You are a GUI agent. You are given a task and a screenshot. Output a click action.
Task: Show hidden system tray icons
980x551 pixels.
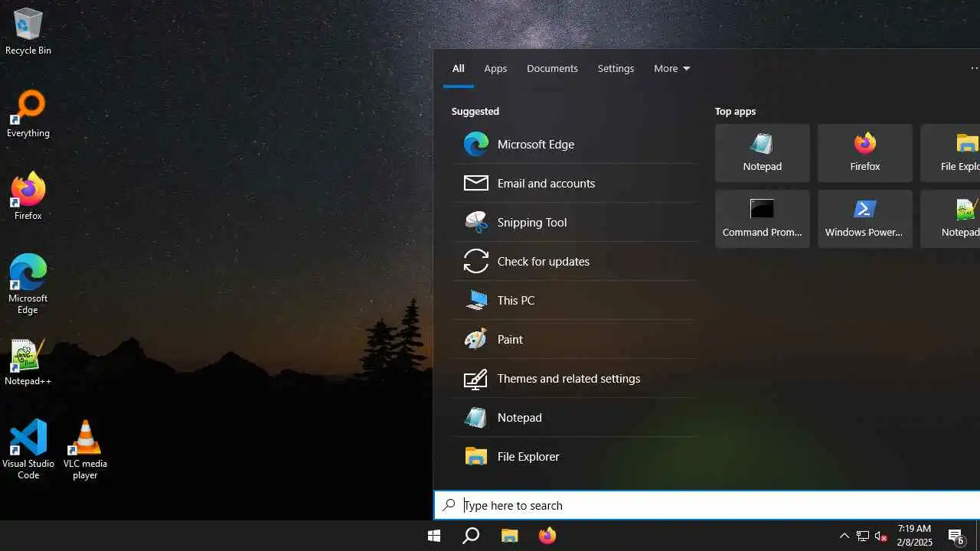pos(844,536)
